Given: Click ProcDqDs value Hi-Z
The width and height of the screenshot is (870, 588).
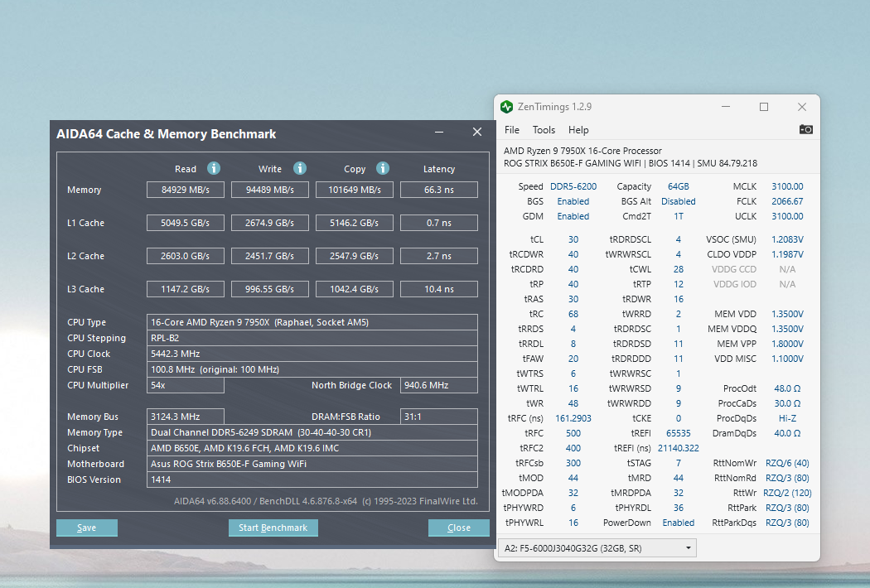Looking at the screenshot, I should 787,418.
